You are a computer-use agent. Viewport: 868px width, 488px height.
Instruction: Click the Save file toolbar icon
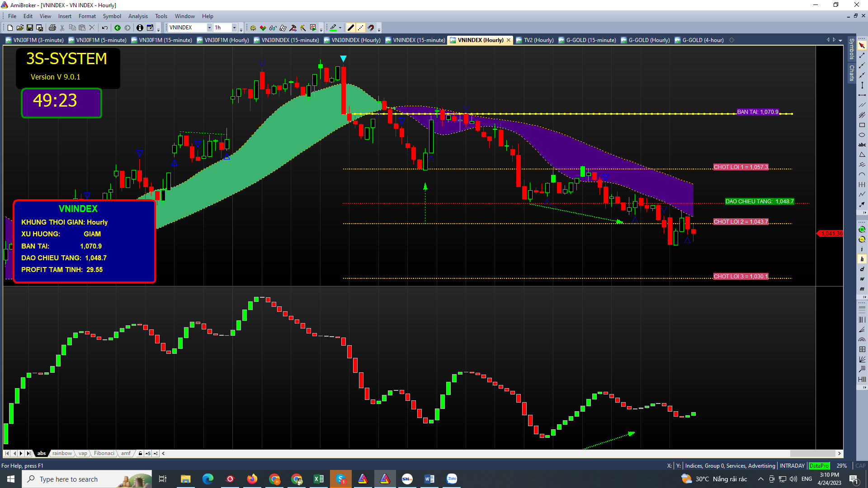[30, 28]
